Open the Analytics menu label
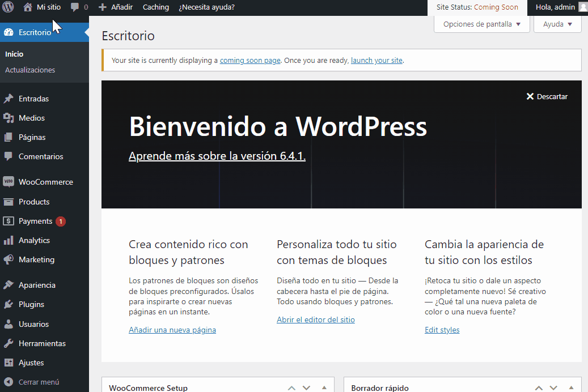588x392 pixels. [34, 240]
